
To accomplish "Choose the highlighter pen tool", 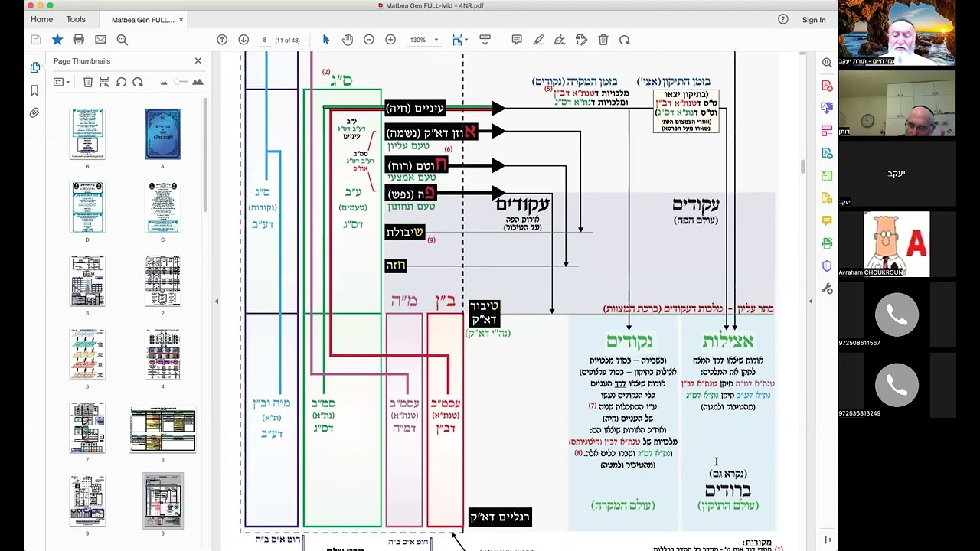I will 538,40.
